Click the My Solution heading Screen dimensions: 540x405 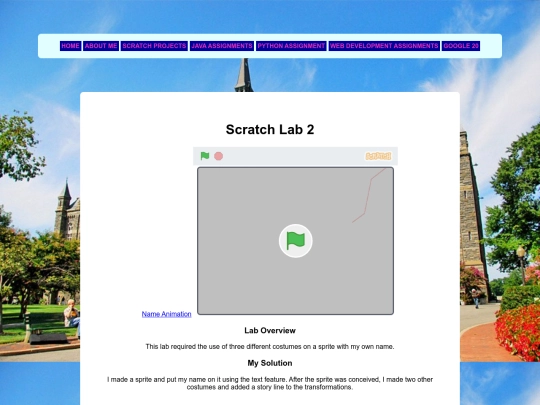coord(270,363)
